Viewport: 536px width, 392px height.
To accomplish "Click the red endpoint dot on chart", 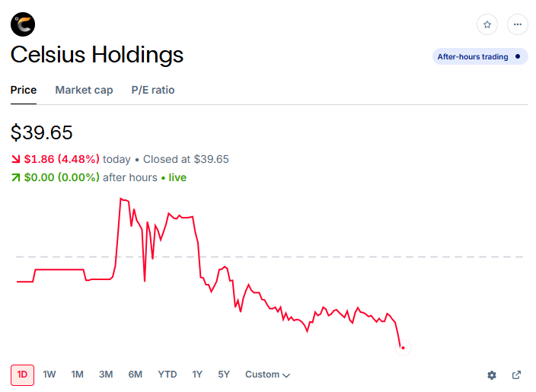I will [403, 348].
